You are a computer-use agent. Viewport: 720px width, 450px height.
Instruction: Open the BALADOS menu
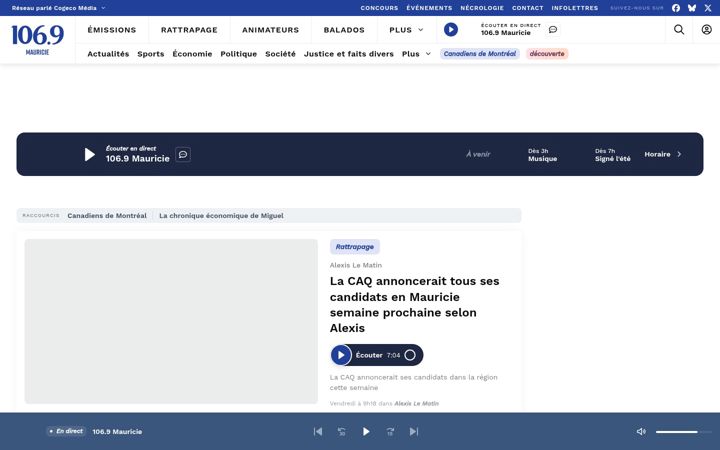[x=344, y=30]
